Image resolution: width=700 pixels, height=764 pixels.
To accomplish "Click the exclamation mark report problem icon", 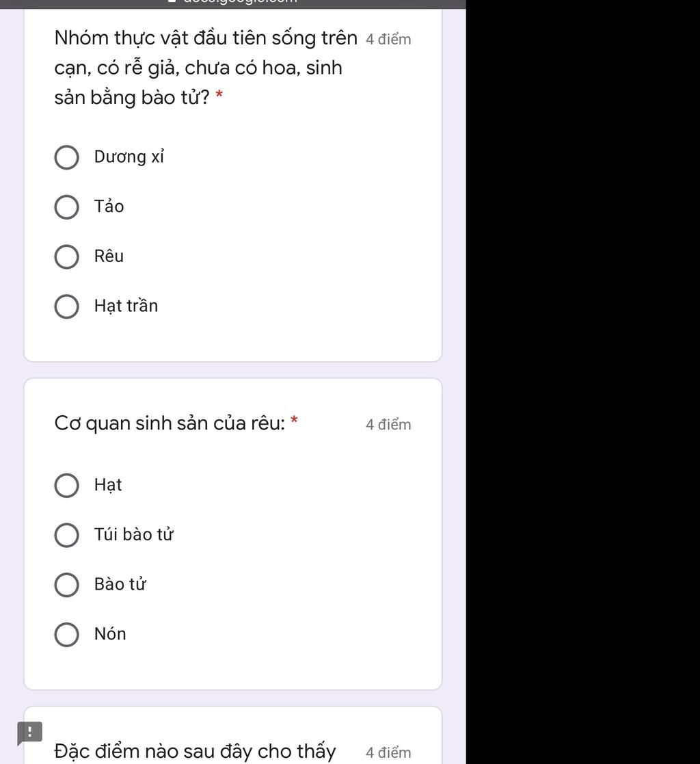I will click(x=29, y=733).
